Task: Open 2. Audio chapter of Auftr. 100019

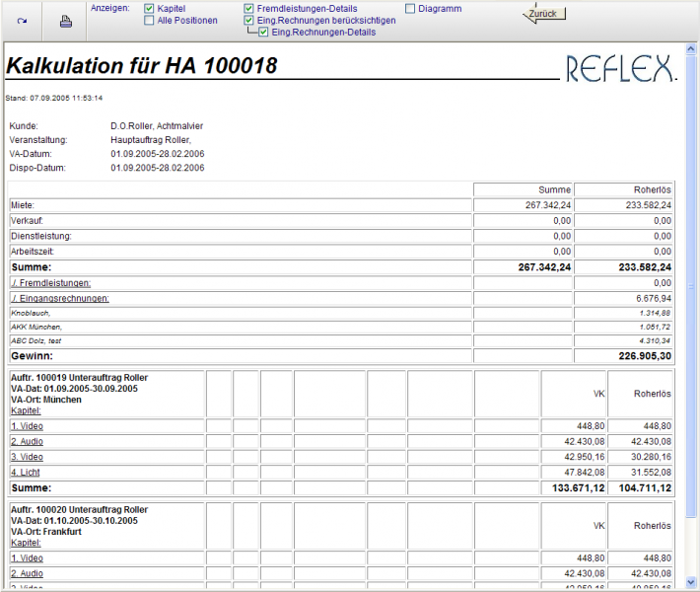Action: point(27,441)
